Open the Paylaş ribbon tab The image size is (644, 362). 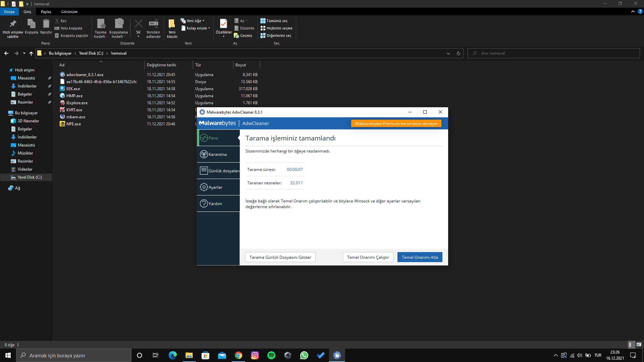tap(46, 12)
